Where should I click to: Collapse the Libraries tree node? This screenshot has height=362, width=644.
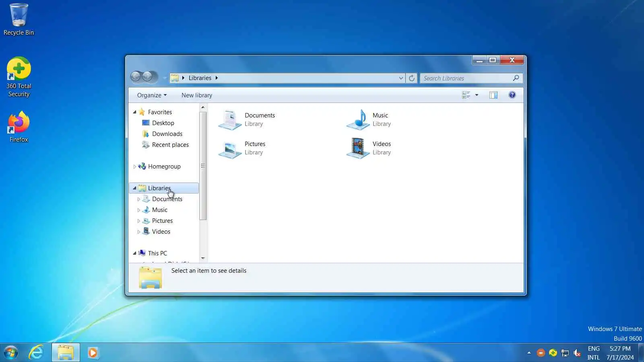coord(134,188)
